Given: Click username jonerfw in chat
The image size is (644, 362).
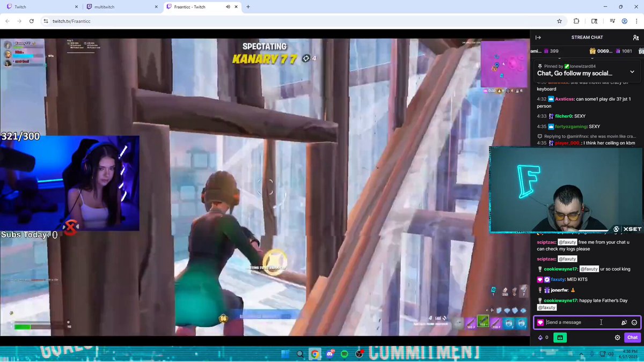Looking at the screenshot, I should [x=559, y=290].
